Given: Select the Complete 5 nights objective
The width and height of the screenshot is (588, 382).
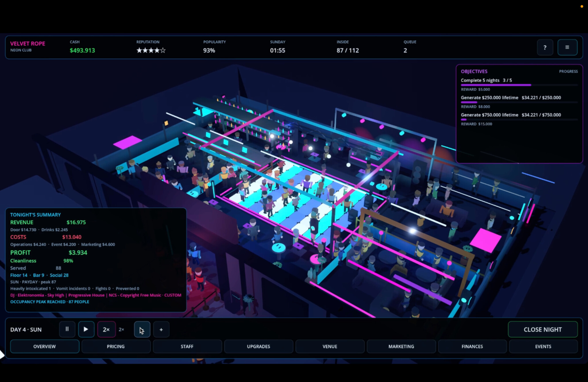Looking at the screenshot, I should click(x=486, y=80).
